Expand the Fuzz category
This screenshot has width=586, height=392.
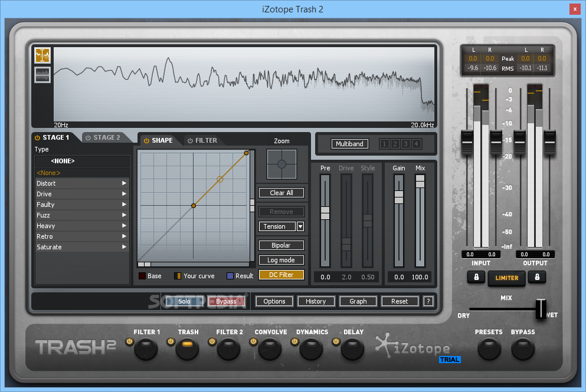[x=82, y=215]
